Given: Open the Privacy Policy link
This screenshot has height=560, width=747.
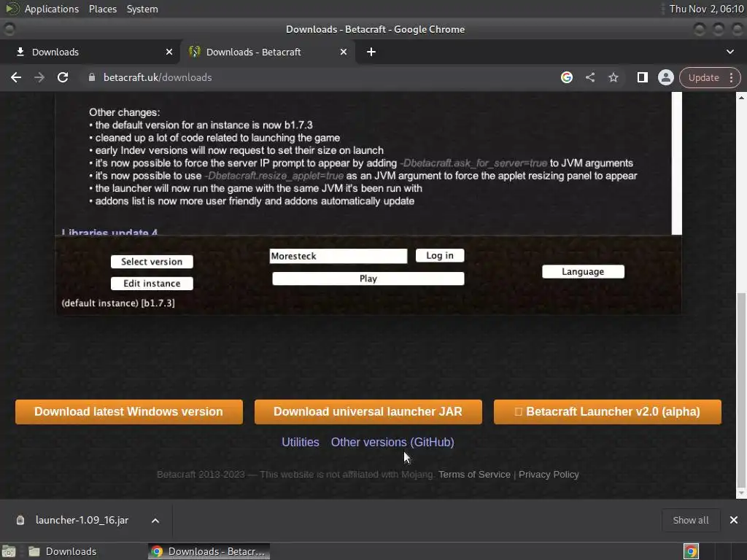Looking at the screenshot, I should [549, 474].
